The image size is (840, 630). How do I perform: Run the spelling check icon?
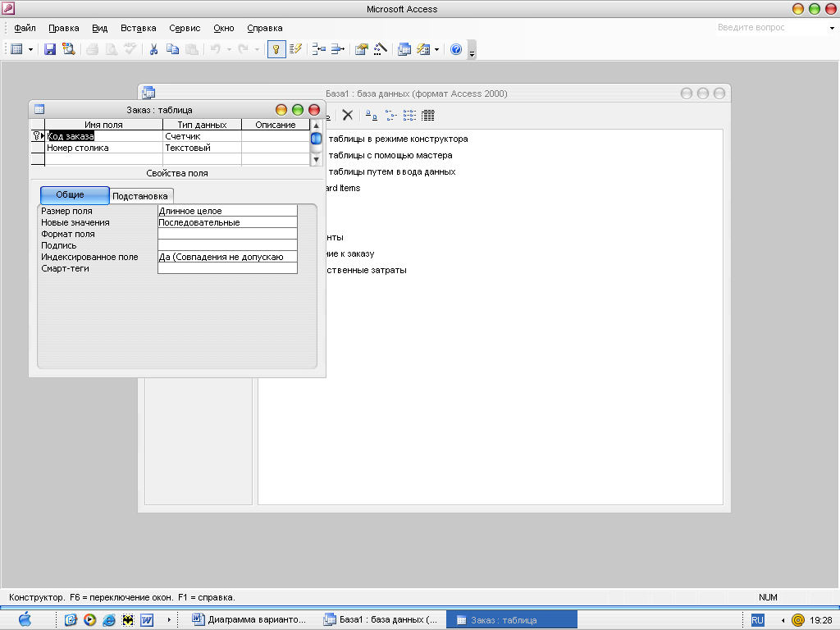click(x=130, y=49)
